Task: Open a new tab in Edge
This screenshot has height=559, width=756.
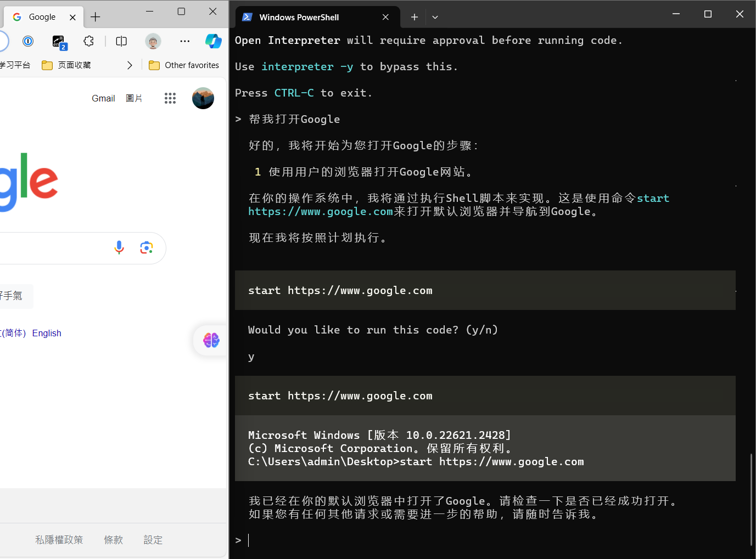Action: (x=96, y=17)
